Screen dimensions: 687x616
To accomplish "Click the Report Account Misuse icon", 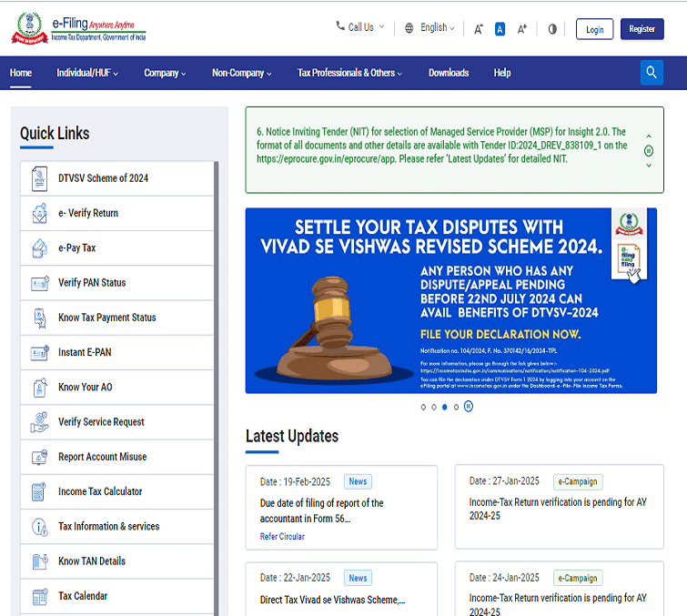I will pyautogui.click(x=39, y=457).
